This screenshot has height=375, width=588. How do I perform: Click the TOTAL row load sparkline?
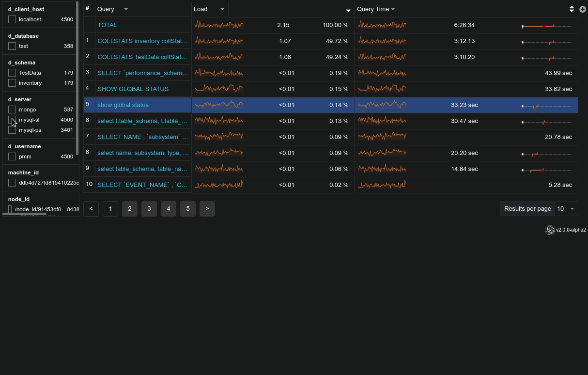(218, 25)
